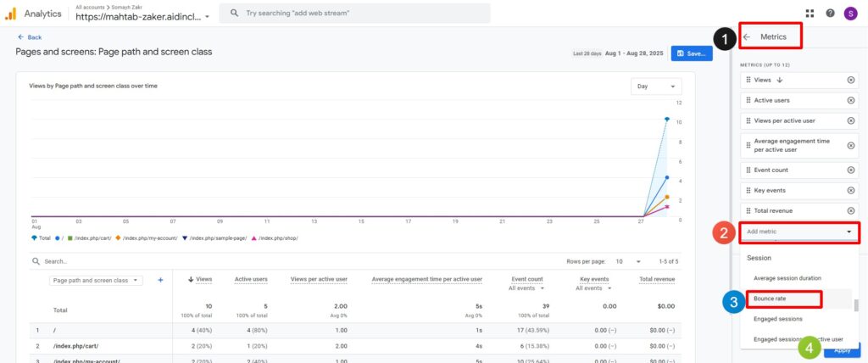868x363 pixels.
Task: Click the All accounts breadcrumb
Action: [x=90, y=8]
